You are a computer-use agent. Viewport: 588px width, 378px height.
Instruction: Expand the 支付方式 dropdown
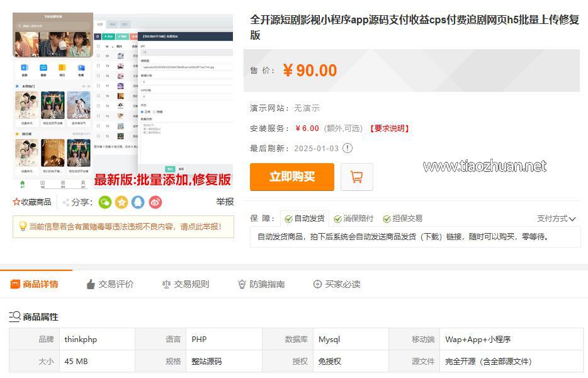[556, 219]
